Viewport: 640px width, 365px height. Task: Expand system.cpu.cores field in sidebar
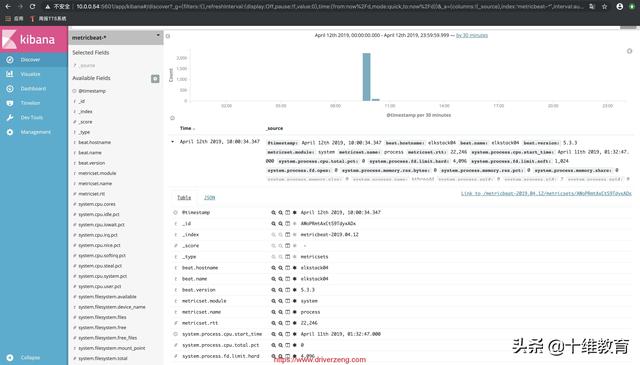[97, 204]
